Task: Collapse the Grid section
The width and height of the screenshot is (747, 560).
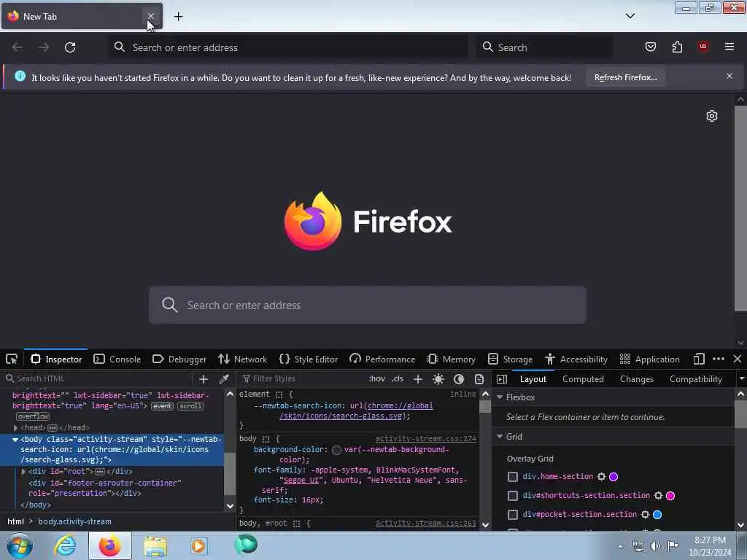Action: (500, 437)
